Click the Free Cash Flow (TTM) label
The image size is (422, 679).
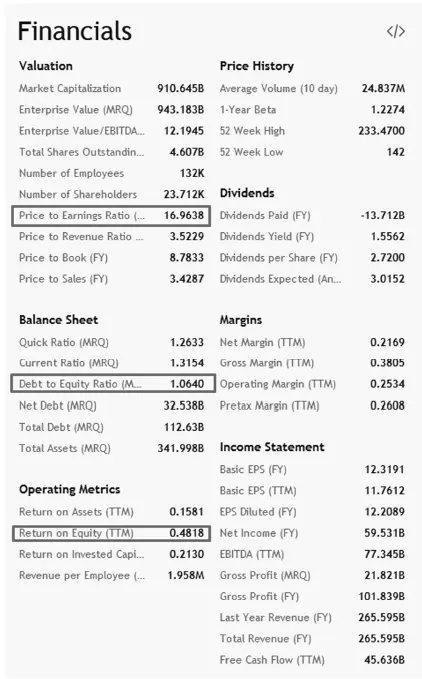tap(272, 660)
